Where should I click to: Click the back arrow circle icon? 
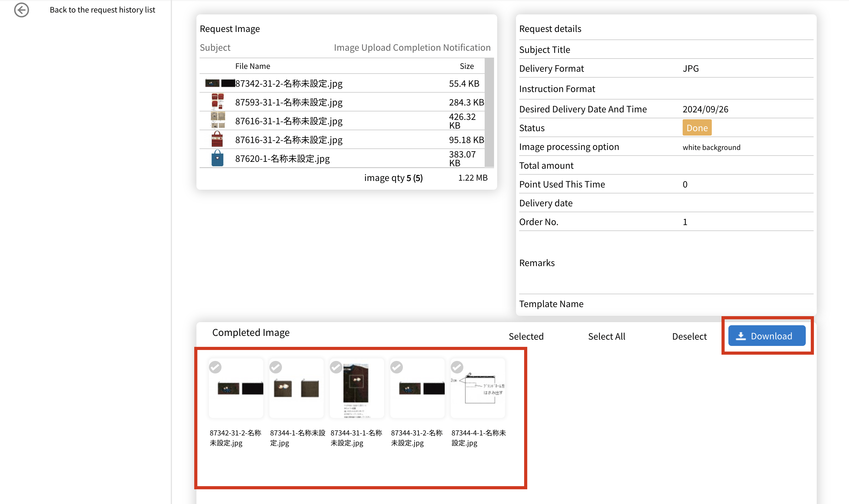(21, 10)
